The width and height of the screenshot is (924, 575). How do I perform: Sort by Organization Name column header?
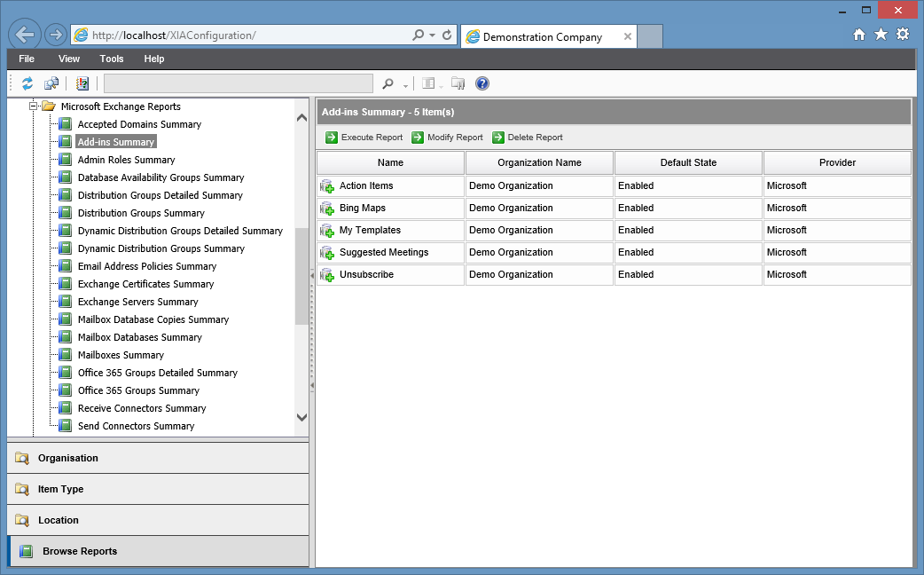pyautogui.click(x=539, y=162)
